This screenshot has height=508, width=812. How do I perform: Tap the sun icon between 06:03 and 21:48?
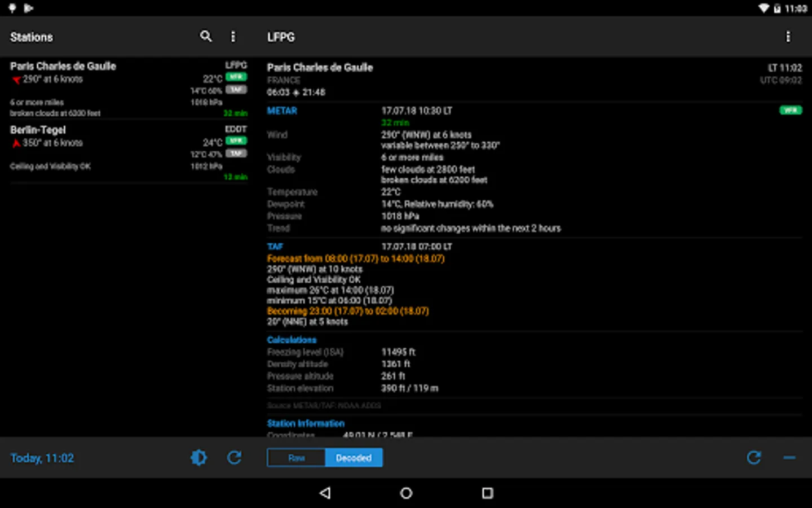pos(295,93)
